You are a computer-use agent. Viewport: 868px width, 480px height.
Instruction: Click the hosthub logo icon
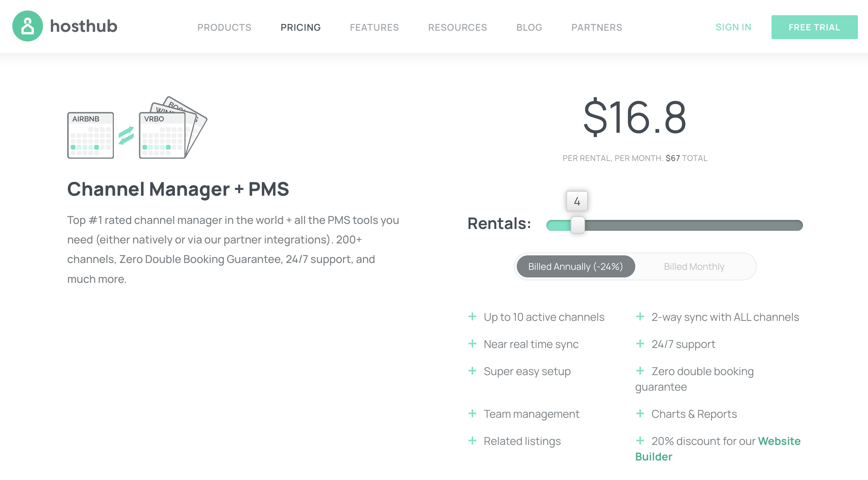[x=27, y=26]
